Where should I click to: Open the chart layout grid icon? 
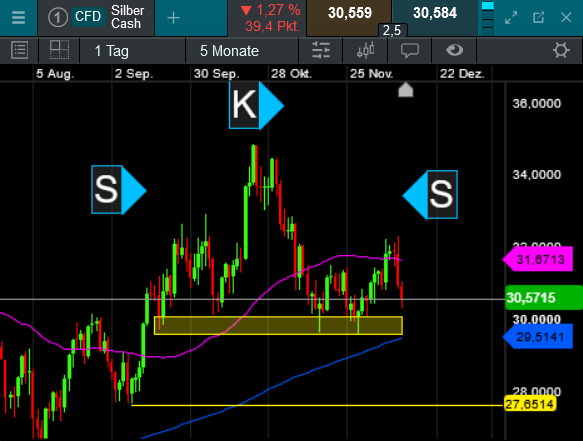[x=59, y=50]
